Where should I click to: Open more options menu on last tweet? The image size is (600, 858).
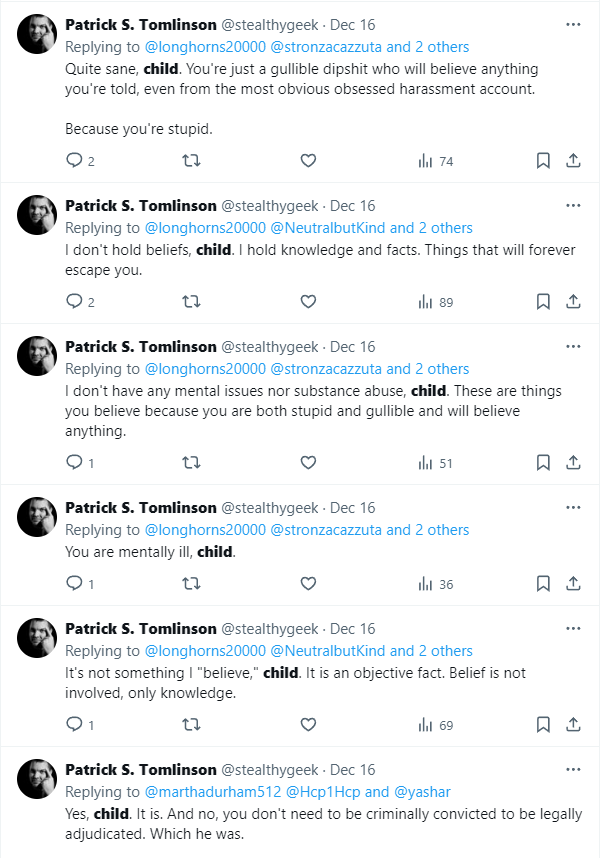573,769
